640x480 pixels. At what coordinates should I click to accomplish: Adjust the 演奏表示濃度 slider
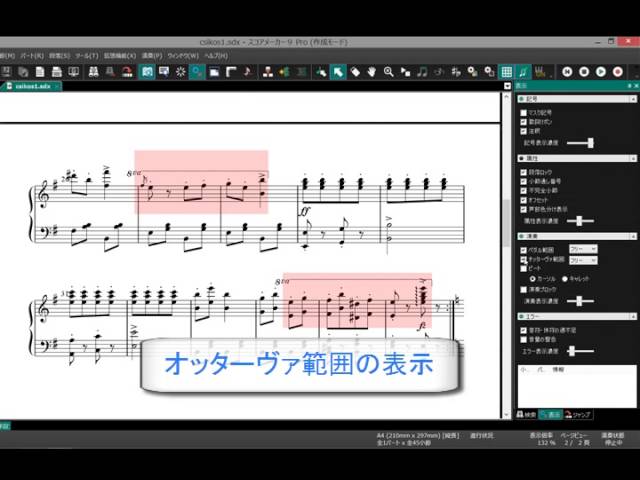[580, 301]
